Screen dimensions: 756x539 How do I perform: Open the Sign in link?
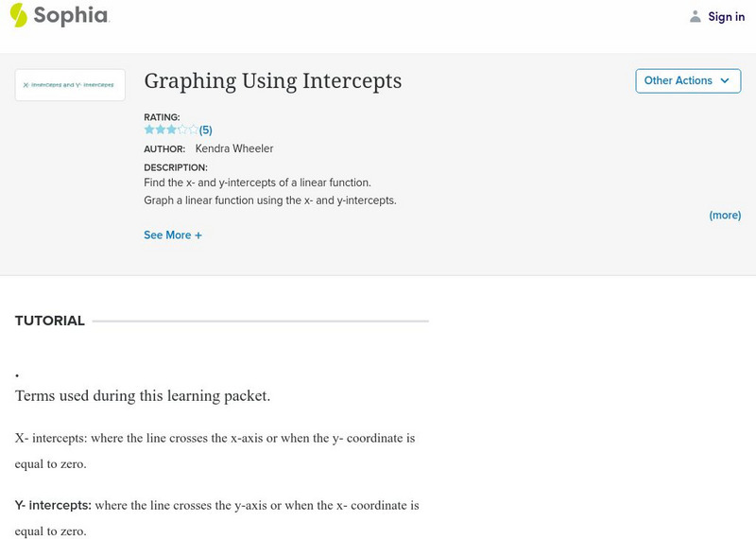click(726, 16)
